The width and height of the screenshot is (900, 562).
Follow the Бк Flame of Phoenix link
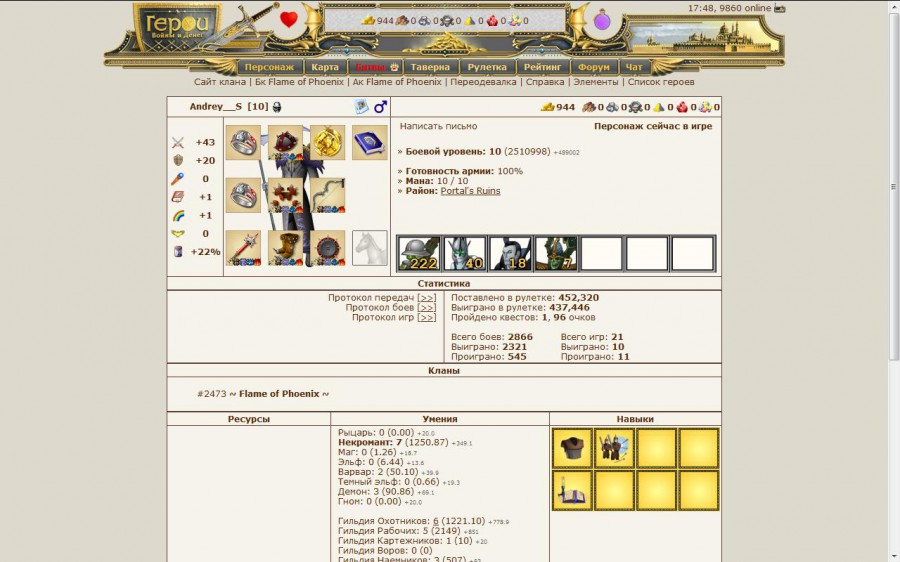coord(299,82)
